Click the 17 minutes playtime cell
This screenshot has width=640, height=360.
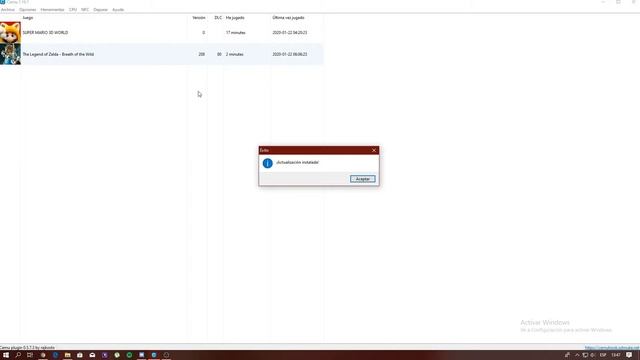coord(236,33)
